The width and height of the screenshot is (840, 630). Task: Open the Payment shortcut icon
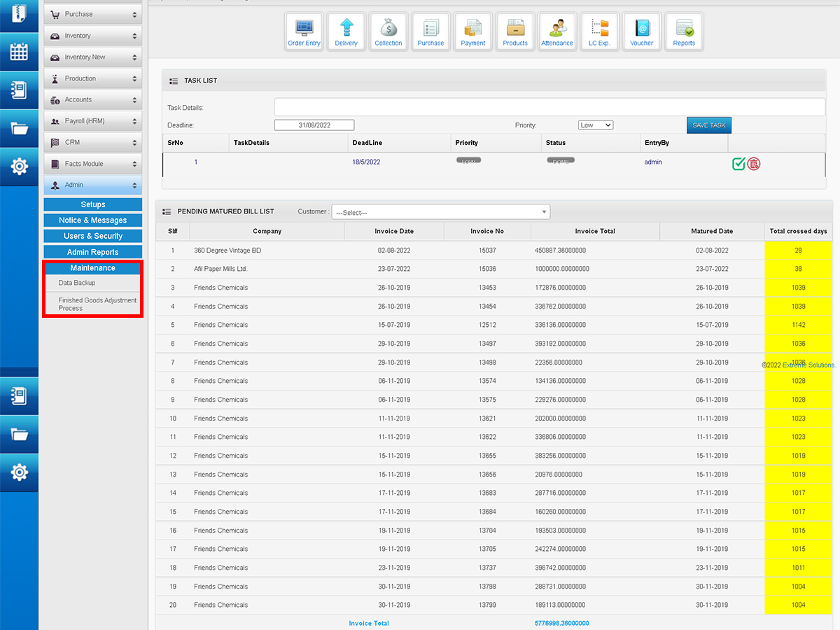tap(472, 31)
